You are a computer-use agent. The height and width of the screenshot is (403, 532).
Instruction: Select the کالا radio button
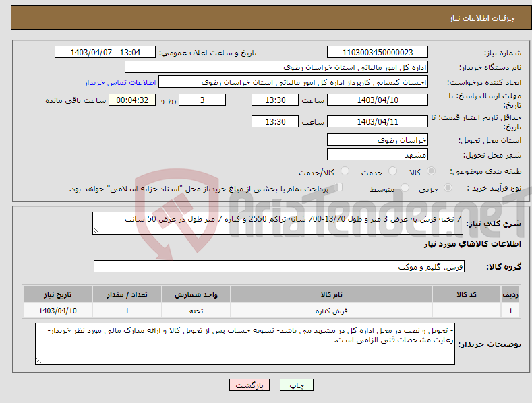(x=431, y=171)
